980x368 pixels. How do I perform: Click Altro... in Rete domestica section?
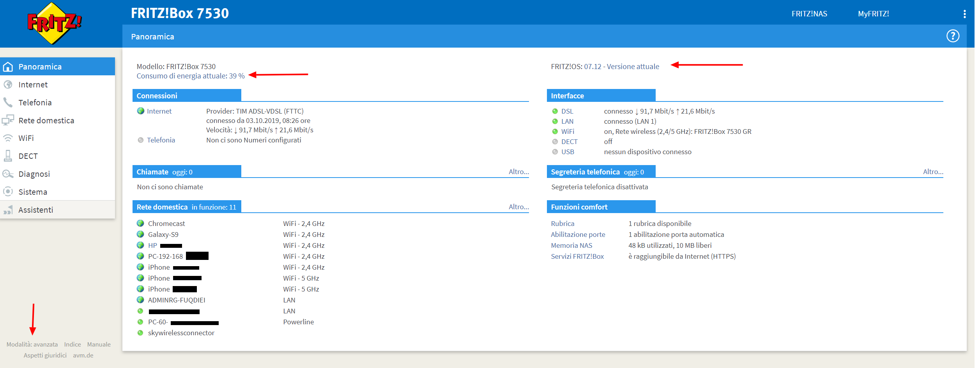coord(518,207)
